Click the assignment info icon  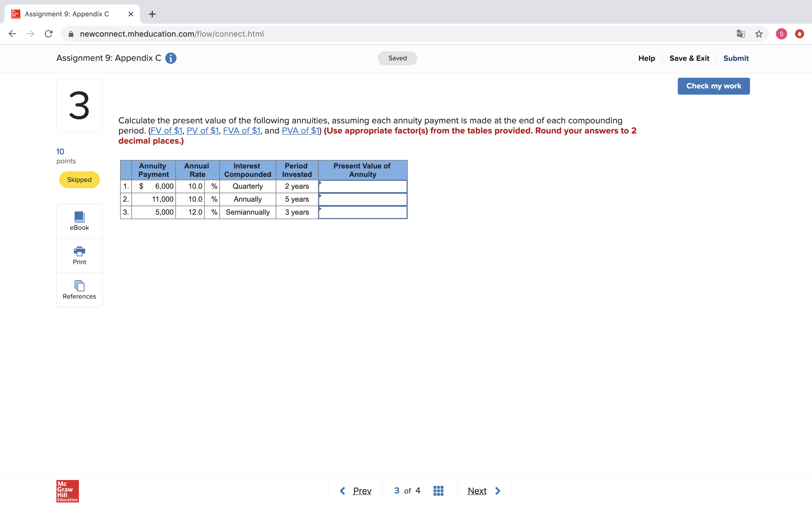(x=171, y=58)
